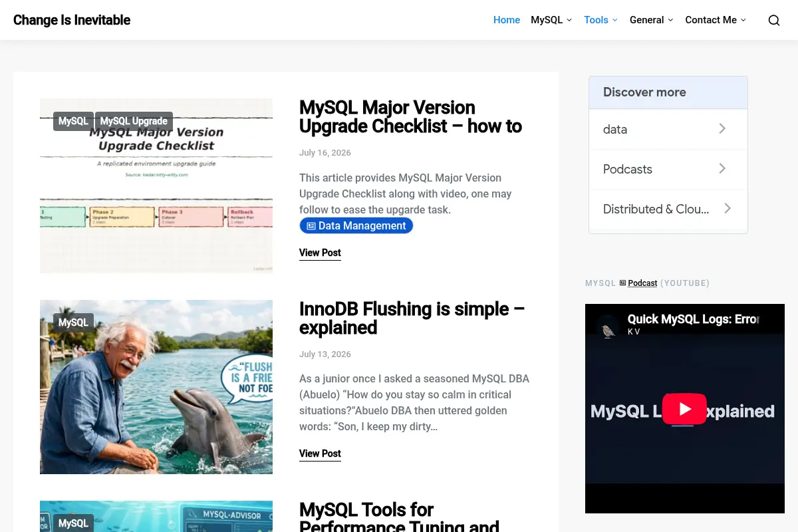Click the Discover more heading

pos(644,92)
